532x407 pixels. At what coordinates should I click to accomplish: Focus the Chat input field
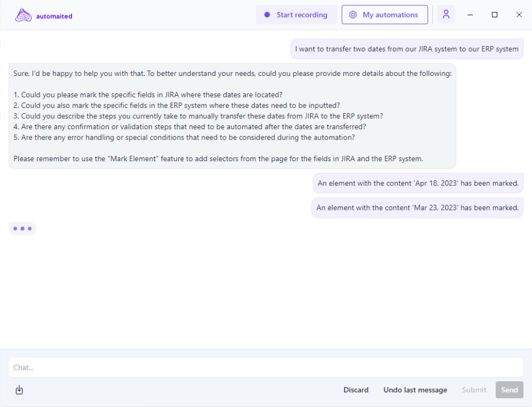tap(266, 367)
